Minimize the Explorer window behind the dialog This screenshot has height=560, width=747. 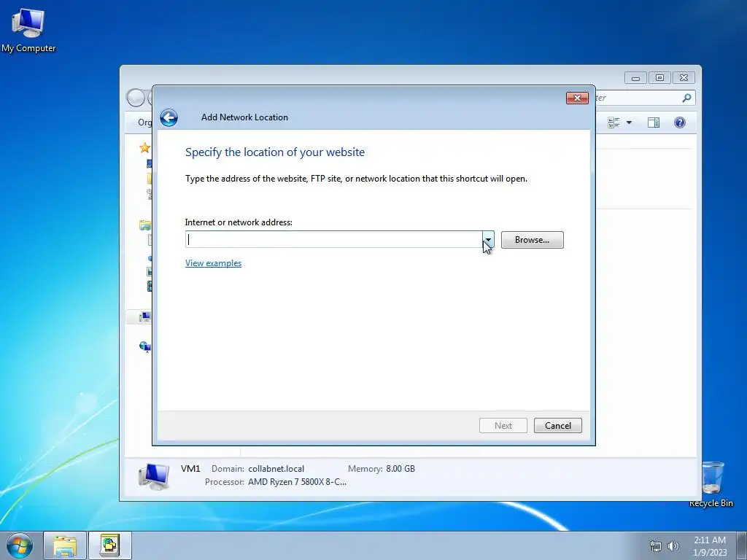pyautogui.click(x=635, y=77)
